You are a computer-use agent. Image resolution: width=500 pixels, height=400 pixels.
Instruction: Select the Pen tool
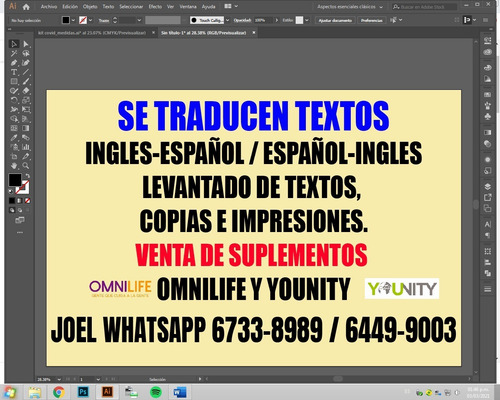(x=14, y=63)
